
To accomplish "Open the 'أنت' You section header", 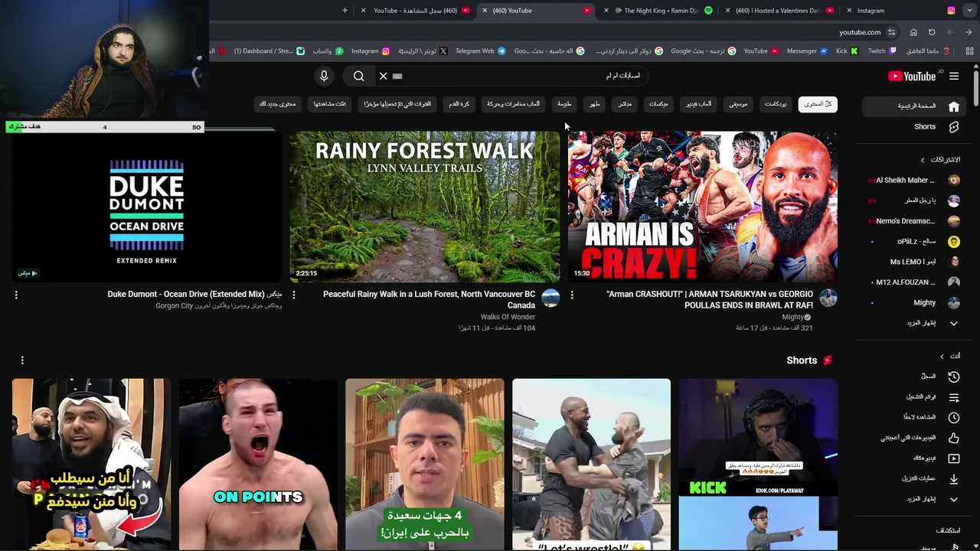I will 949,356.
